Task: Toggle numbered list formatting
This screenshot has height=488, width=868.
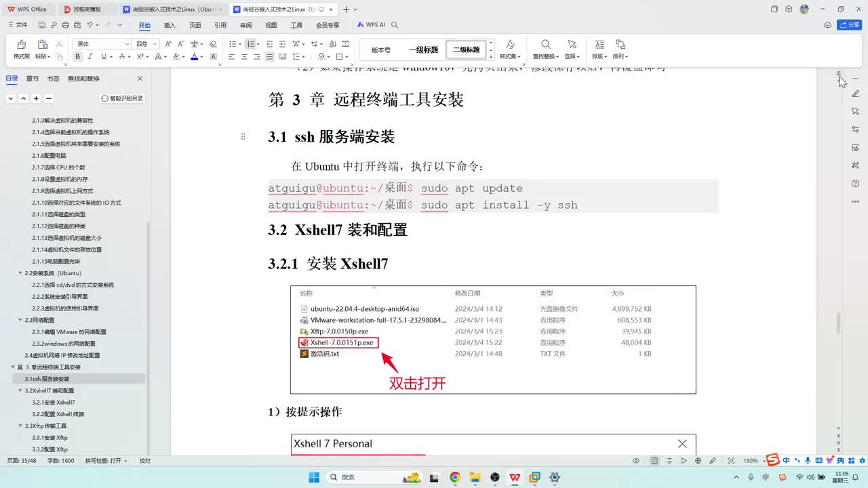Action: (x=250, y=44)
